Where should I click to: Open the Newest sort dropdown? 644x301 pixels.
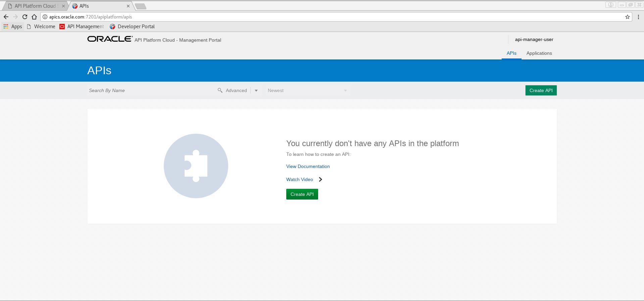[307, 91]
